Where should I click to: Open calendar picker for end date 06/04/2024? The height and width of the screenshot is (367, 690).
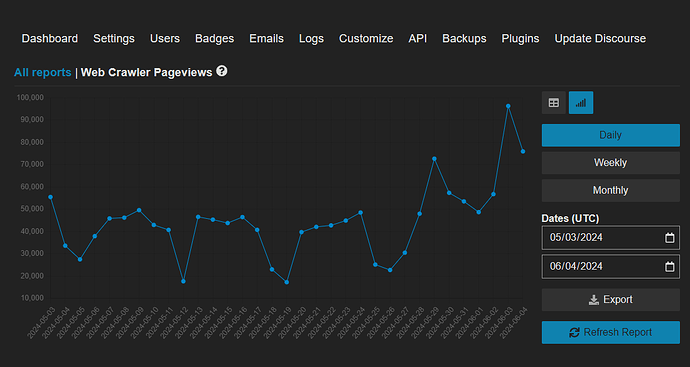coord(669,267)
